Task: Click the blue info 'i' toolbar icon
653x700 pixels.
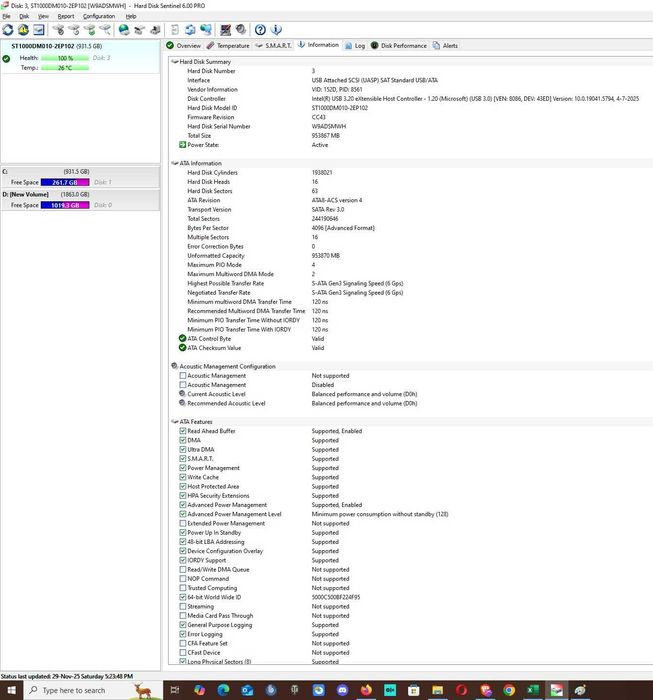Action: click(276, 30)
